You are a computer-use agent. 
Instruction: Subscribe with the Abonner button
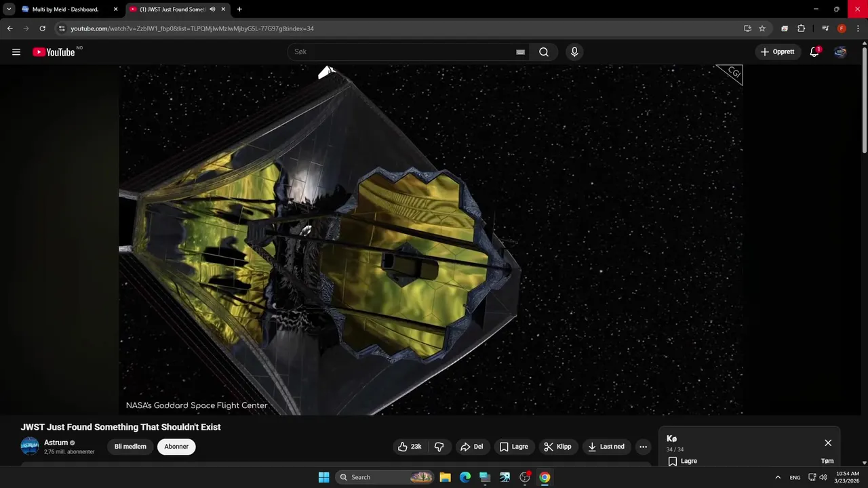click(x=176, y=447)
